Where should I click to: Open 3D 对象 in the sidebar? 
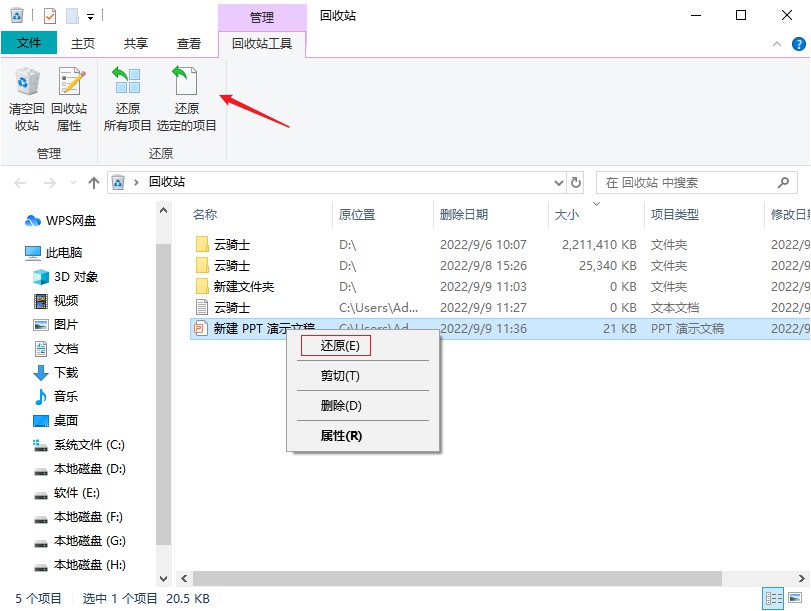(66, 277)
